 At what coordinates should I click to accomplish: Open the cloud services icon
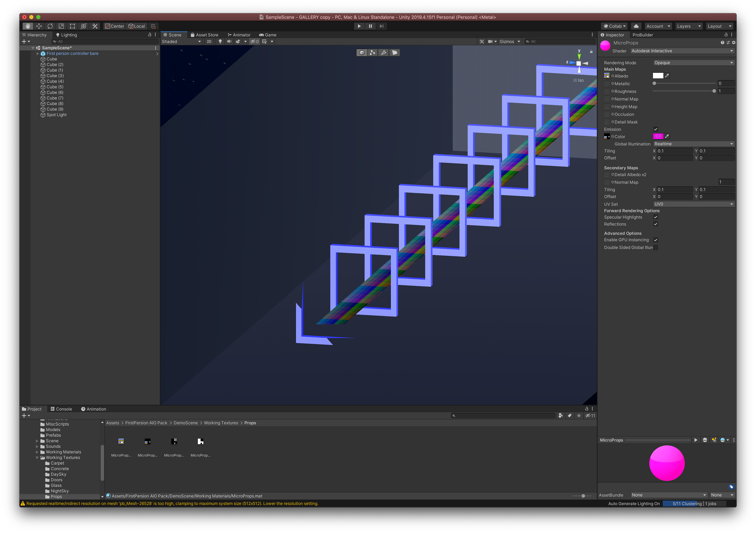(x=636, y=26)
